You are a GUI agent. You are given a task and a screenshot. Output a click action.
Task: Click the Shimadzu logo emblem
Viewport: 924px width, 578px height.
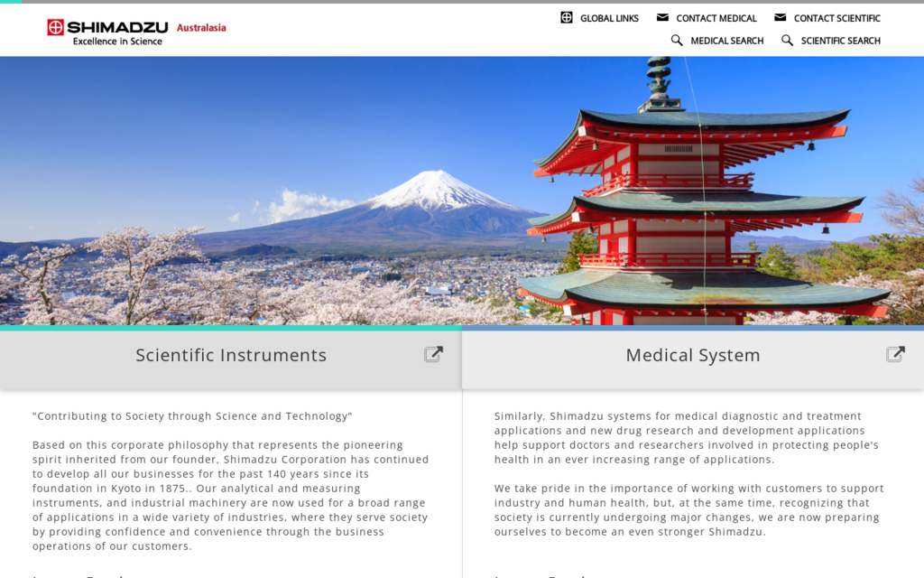(56, 27)
